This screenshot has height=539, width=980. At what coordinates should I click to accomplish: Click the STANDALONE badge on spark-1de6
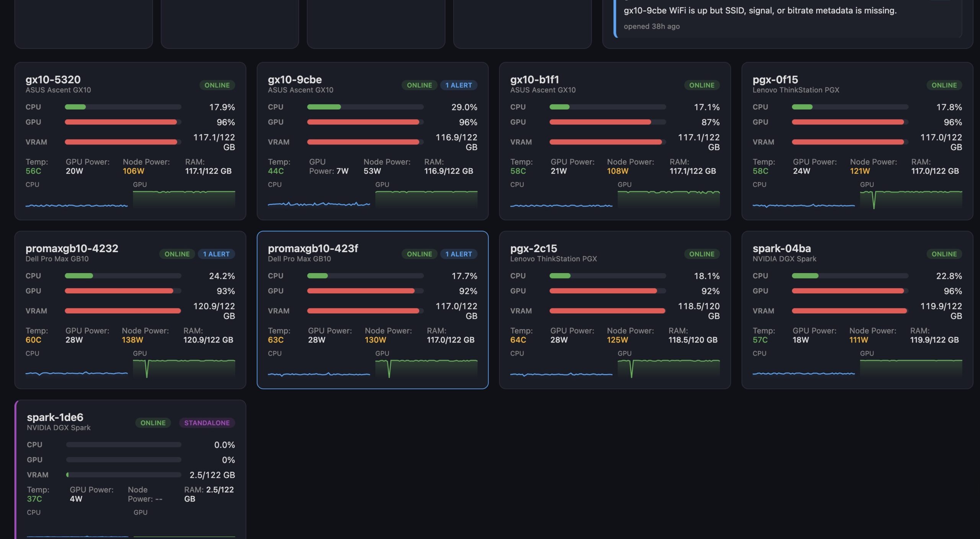[x=207, y=423]
